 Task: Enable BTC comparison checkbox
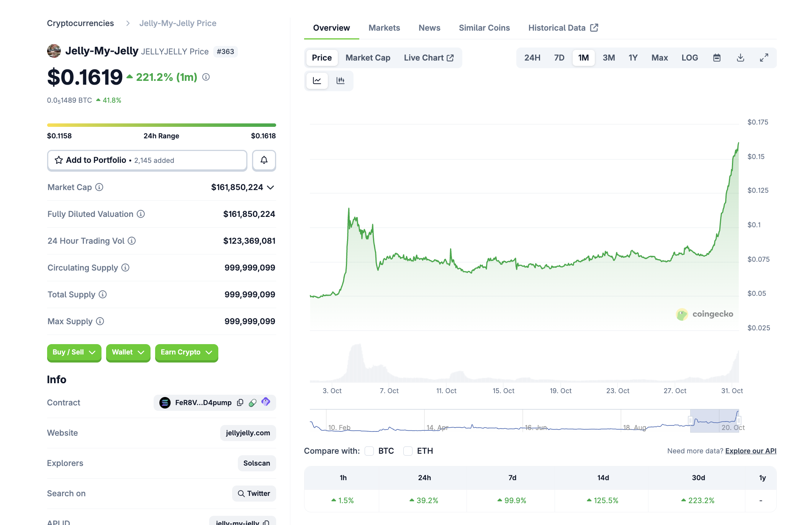(369, 451)
